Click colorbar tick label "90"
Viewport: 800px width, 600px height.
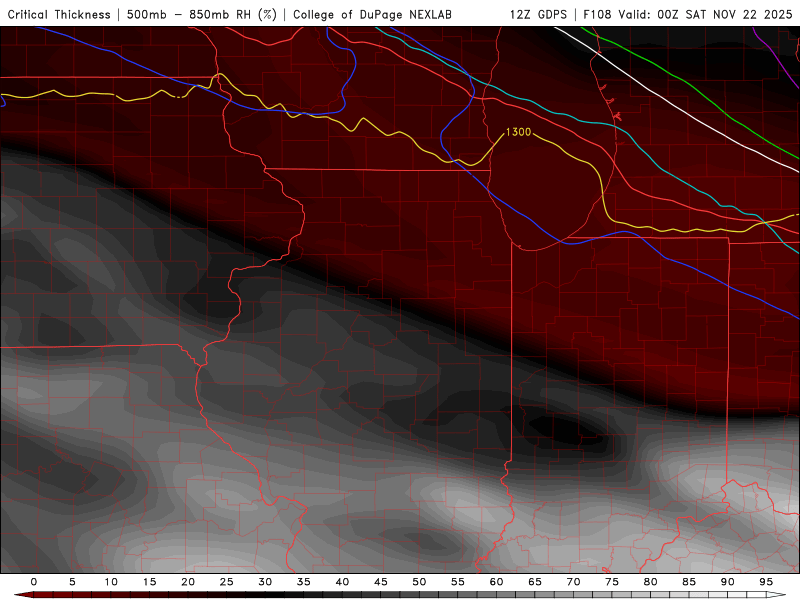[728, 582]
